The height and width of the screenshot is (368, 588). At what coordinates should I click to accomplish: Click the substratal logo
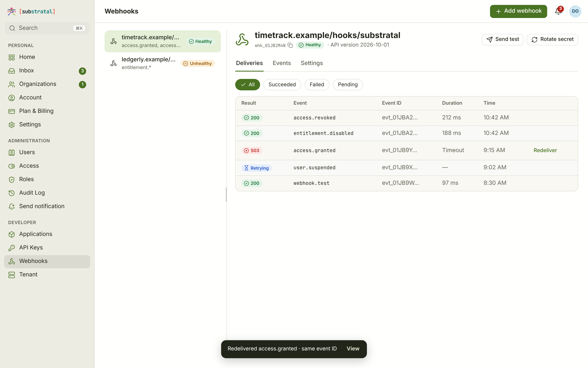pyautogui.click(x=31, y=11)
